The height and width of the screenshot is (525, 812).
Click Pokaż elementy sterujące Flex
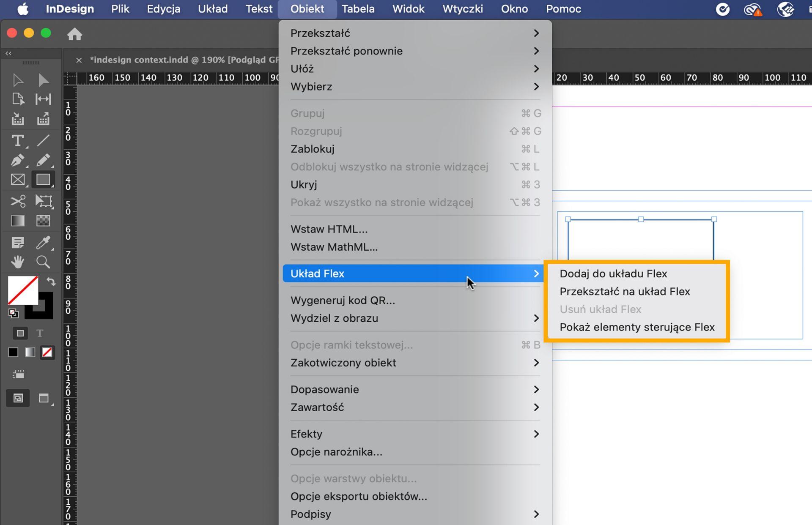[x=637, y=327]
